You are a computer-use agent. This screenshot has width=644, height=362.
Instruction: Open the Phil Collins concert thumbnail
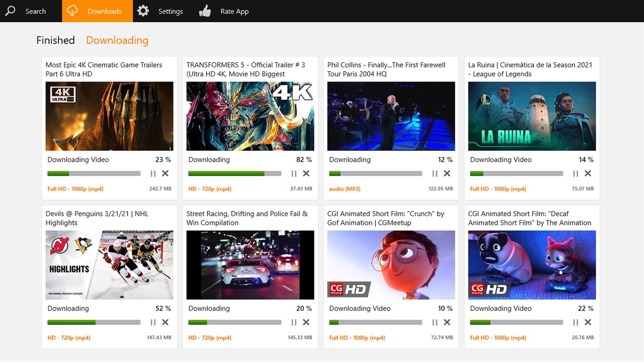(391, 116)
